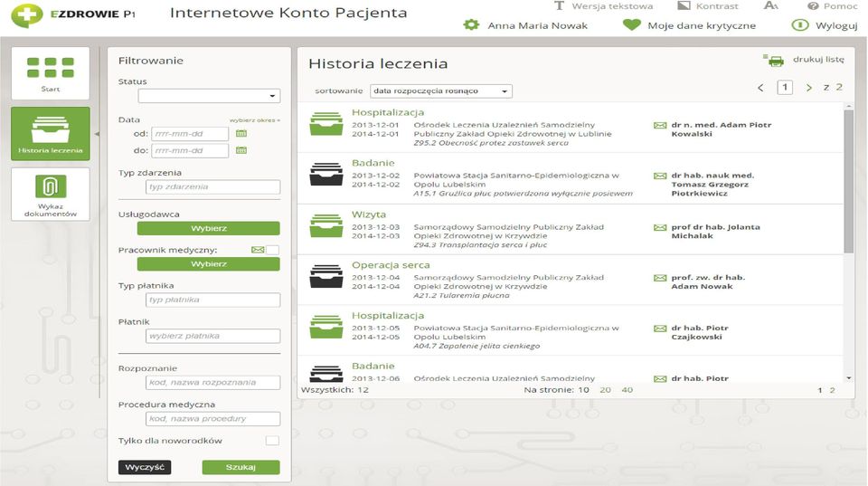868x486 pixels.
Task: Click the list scrollbar down arrow
Action: (849, 378)
